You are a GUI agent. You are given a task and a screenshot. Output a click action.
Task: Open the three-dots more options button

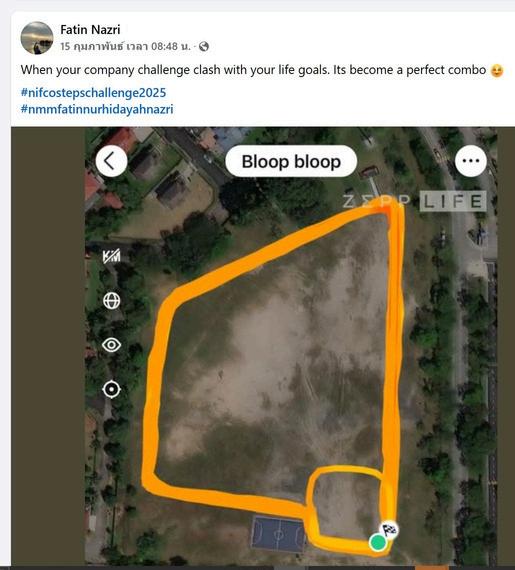click(x=471, y=161)
